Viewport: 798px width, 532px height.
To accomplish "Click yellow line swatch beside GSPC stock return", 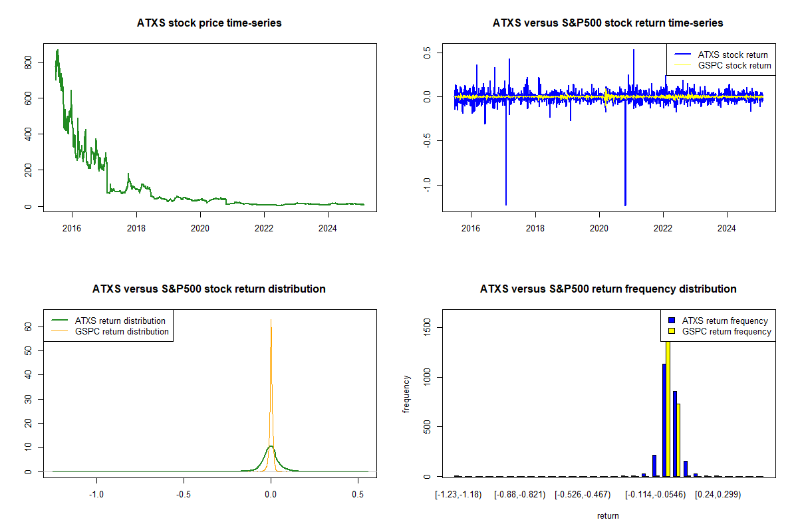I will 682,65.
